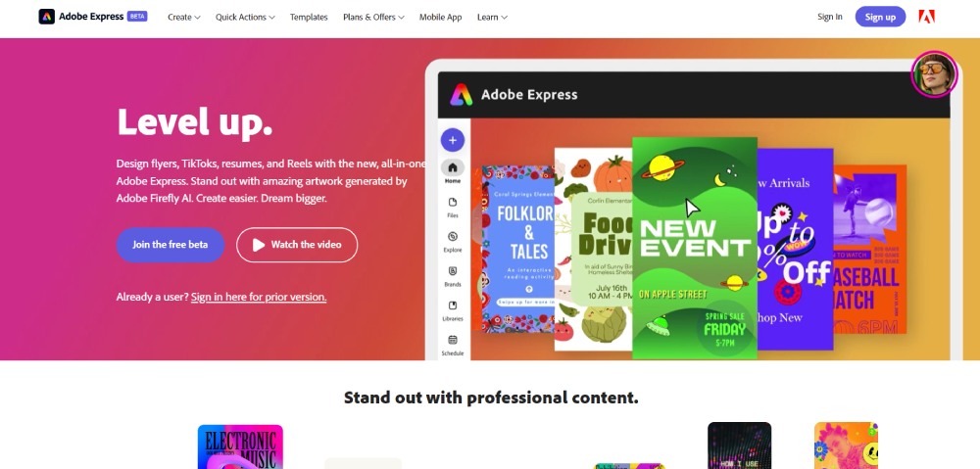Expand the Create dropdown menu
This screenshot has height=469, width=980.
click(x=184, y=18)
